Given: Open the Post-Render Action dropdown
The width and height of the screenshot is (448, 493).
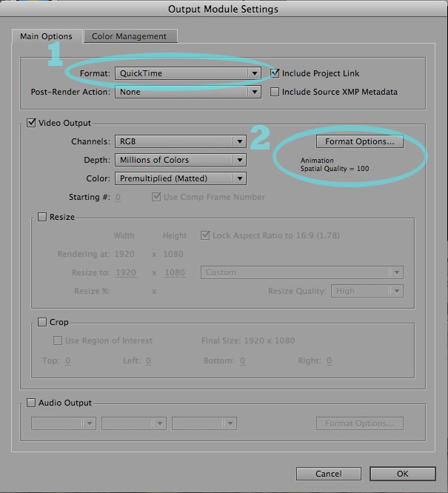Looking at the screenshot, I should 188,92.
